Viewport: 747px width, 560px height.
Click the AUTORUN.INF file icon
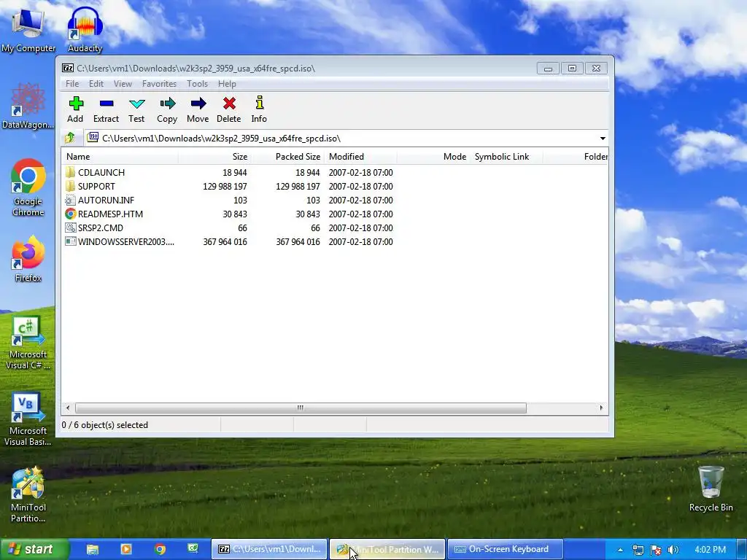click(71, 200)
